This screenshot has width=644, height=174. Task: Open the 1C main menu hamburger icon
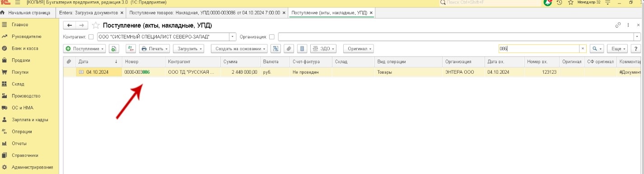18,3
